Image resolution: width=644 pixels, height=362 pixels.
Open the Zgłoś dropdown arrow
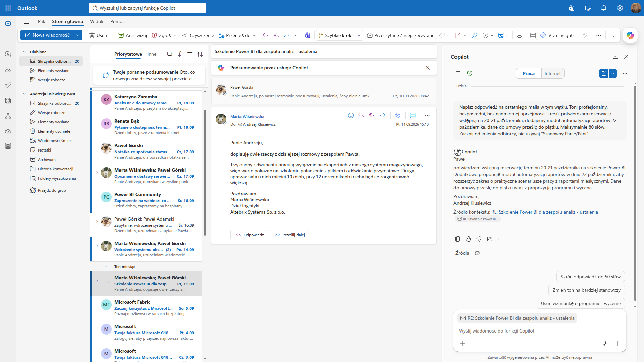[x=175, y=35]
